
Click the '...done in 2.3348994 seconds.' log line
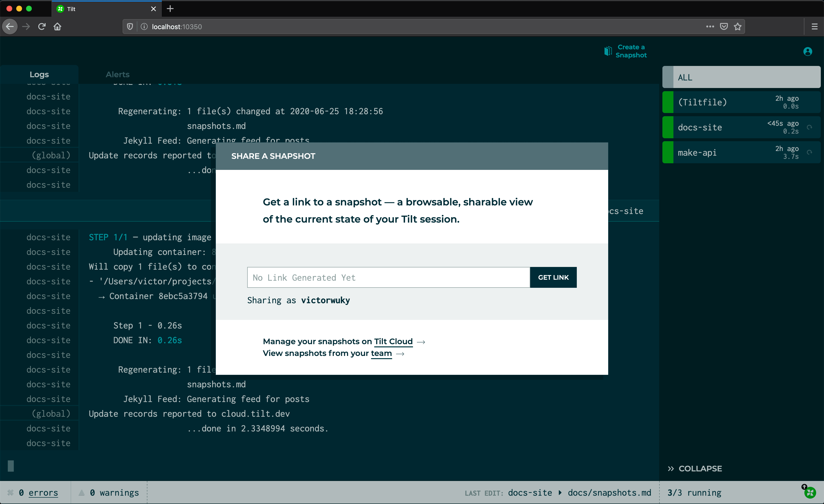point(258,428)
